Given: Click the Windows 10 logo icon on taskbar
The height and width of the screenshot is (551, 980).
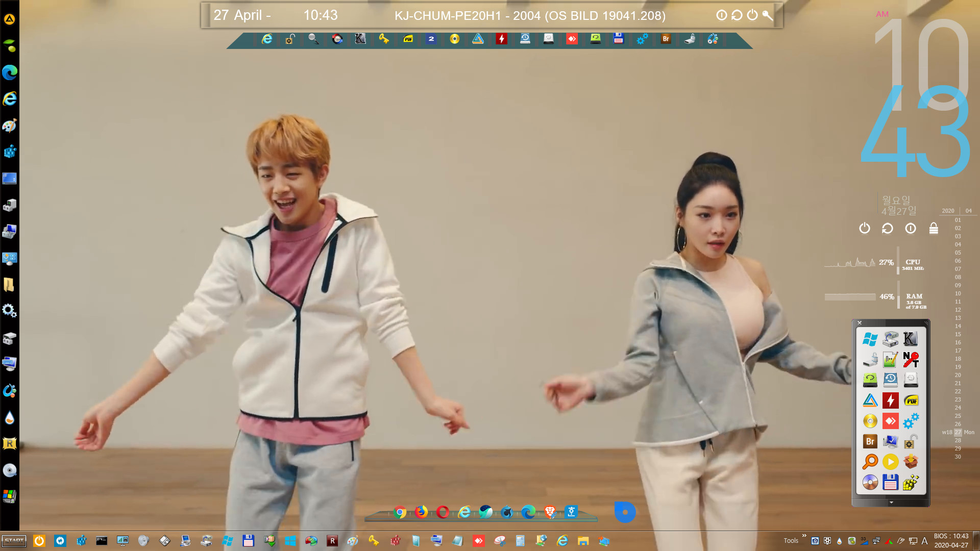Looking at the screenshot, I should [290, 541].
